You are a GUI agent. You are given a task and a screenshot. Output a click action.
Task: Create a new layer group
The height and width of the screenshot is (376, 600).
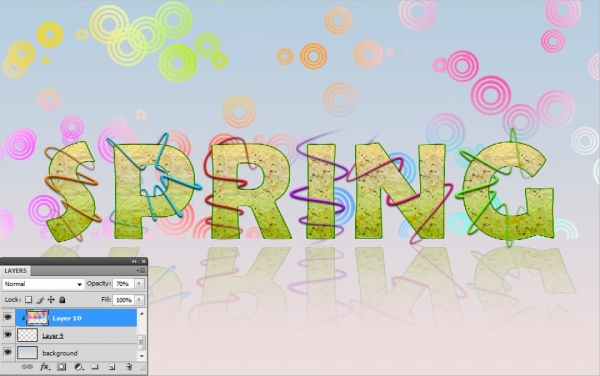pyautogui.click(x=95, y=367)
